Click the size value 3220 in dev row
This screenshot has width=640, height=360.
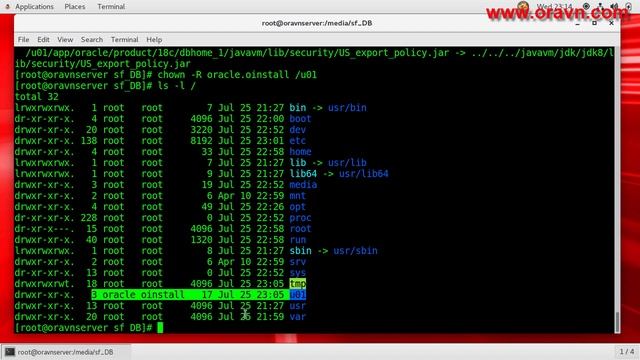click(201, 130)
